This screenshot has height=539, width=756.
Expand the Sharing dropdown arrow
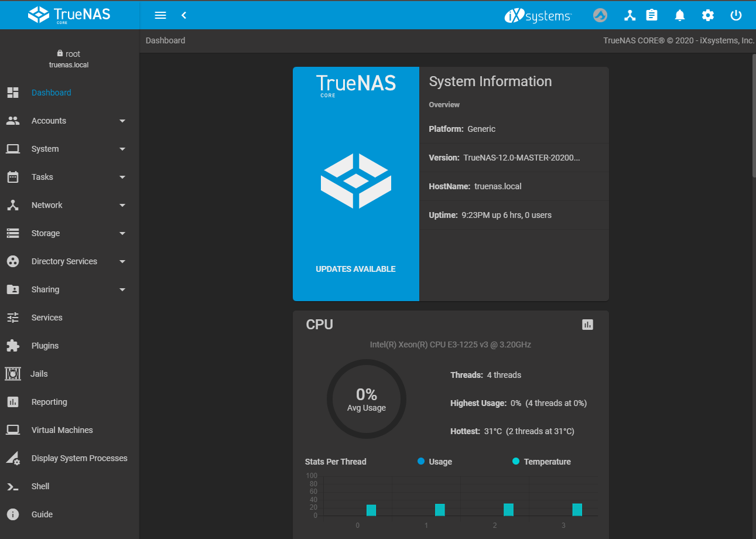click(x=122, y=289)
